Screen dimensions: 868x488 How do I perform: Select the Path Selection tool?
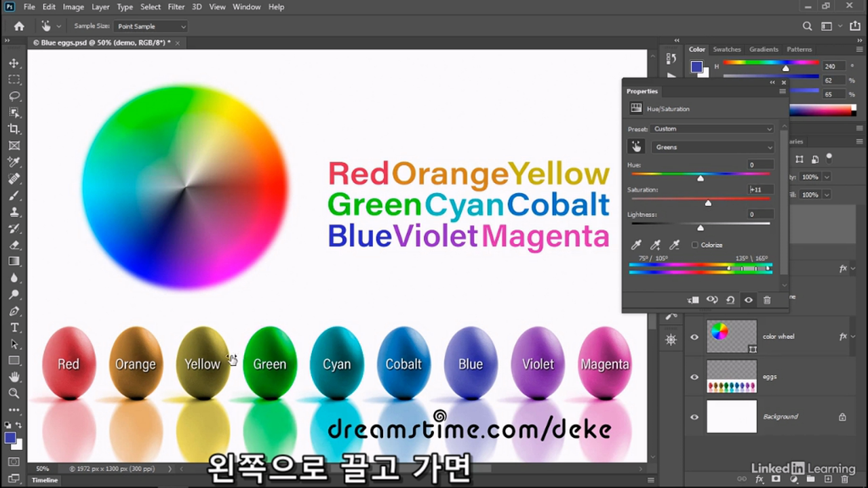[14, 344]
